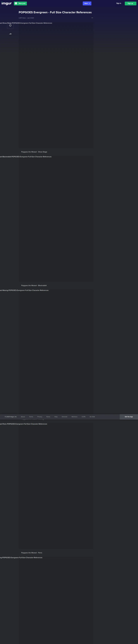Click caption 'Popgoes the Weasel - Panic'
Viewport: 138px width, 644px height.
32,553
